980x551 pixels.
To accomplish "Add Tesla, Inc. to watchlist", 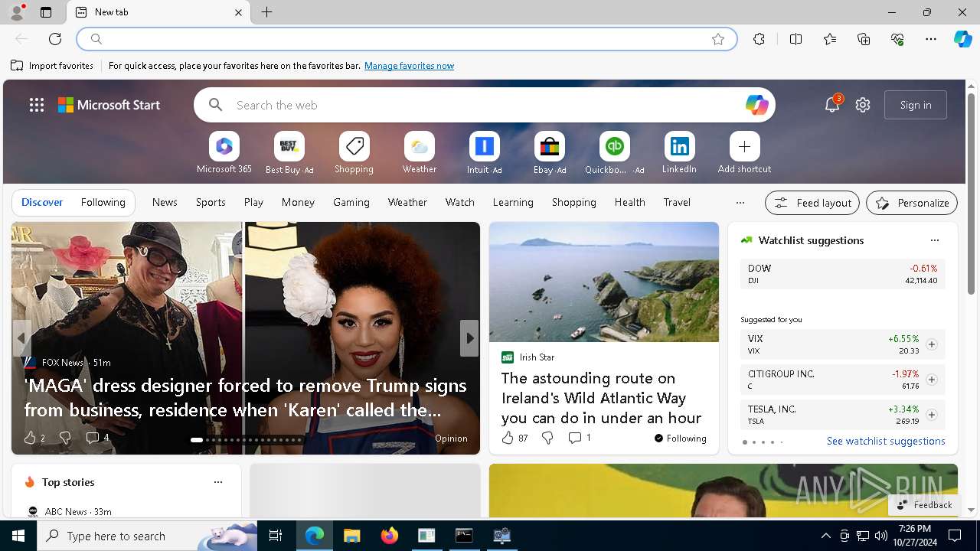I will [x=931, y=415].
